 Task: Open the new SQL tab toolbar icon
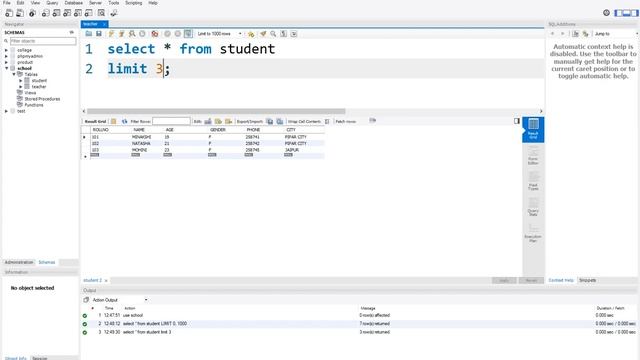tap(9, 13)
